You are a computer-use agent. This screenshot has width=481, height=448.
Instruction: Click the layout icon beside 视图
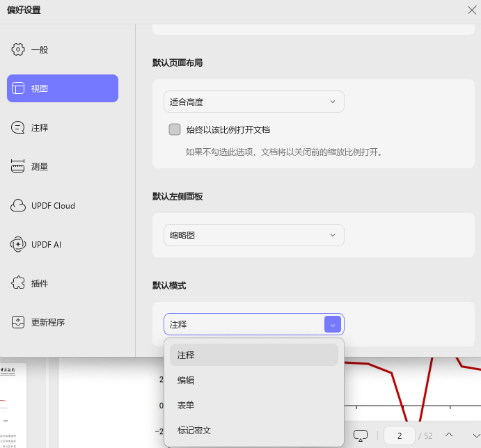(x=18, y=88)
